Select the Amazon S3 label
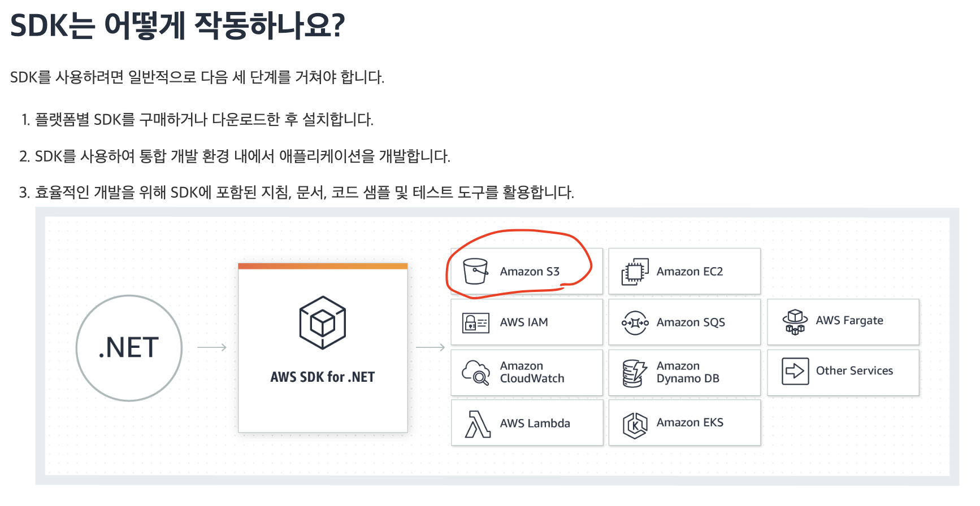The height and width of the screenshot is (506, 980). (530, 272)
